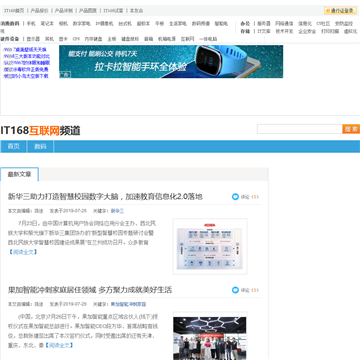Open the 企业安全 storage link
Screen dimensions: 360x360
[307, 31]
